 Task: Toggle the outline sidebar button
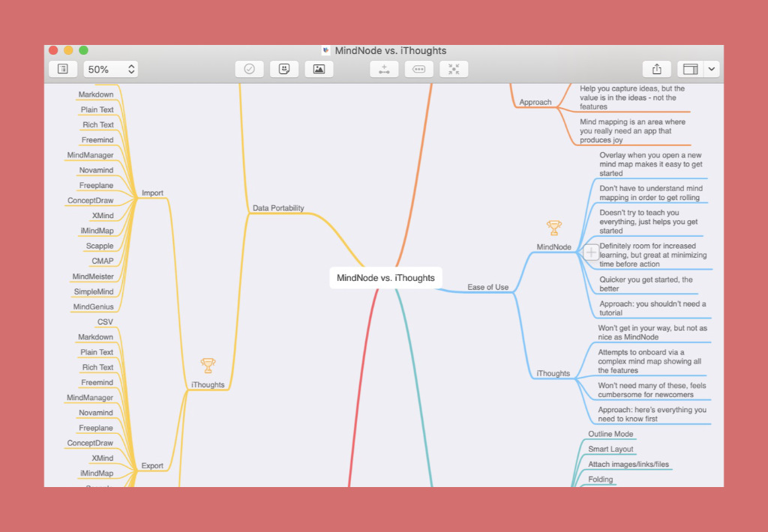coord(63,69)
